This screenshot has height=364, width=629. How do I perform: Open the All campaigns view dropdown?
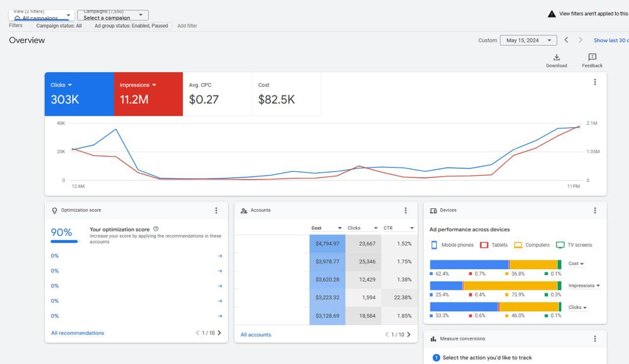point(42,15)
